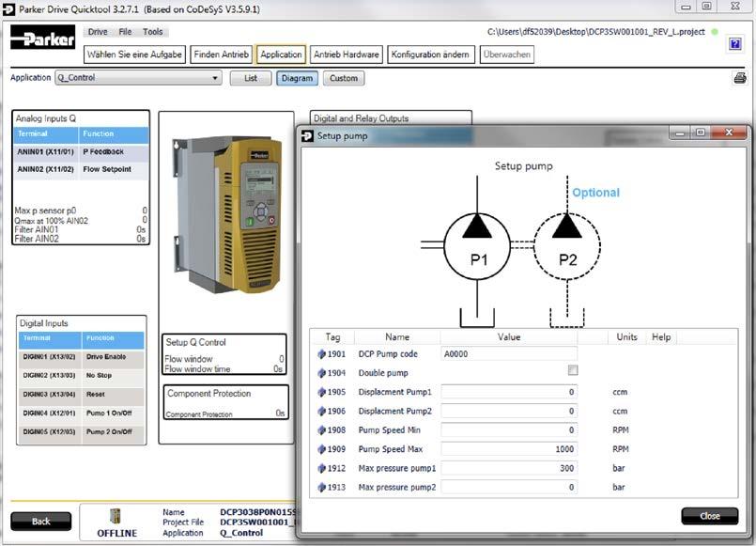756x546 pixels.
Task: Click the Filter AIN01 parameter
Action: pos(80,229)
